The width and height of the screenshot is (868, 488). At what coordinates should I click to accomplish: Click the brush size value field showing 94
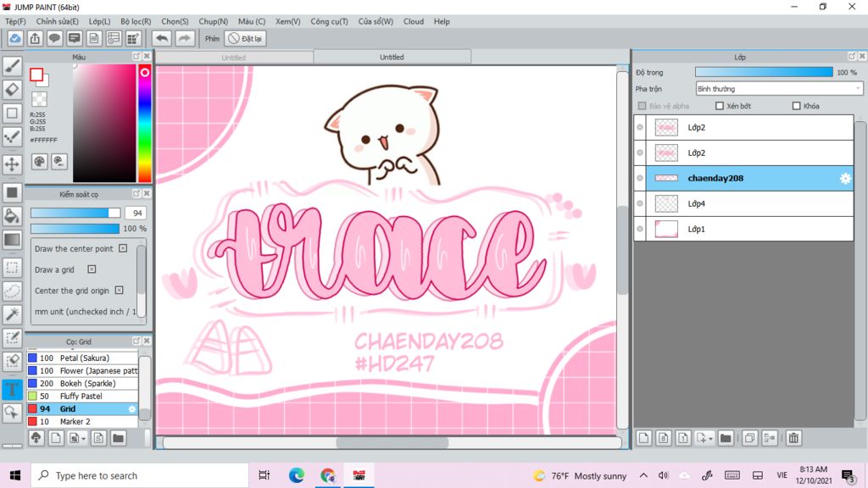[136, 213]
